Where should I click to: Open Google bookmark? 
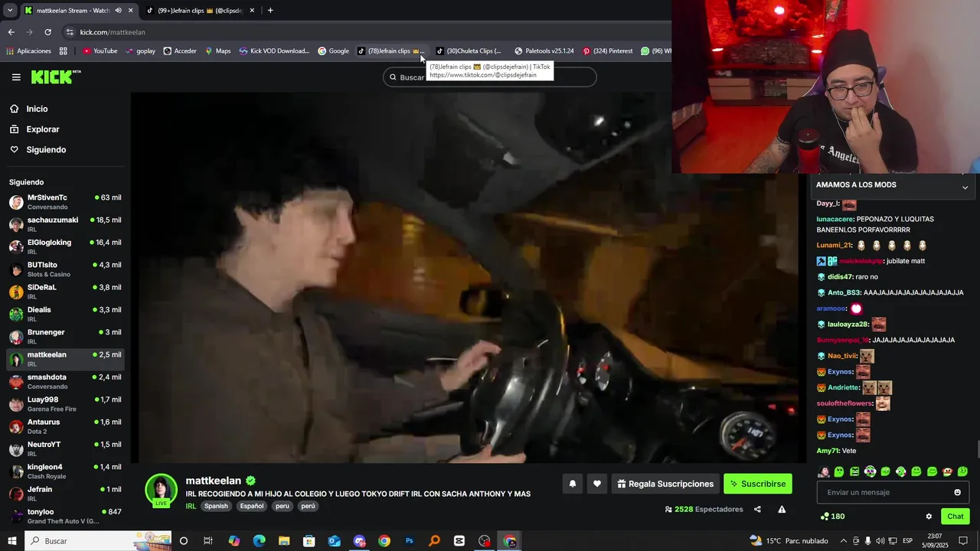pyautogui.click(x=333, y=51)
